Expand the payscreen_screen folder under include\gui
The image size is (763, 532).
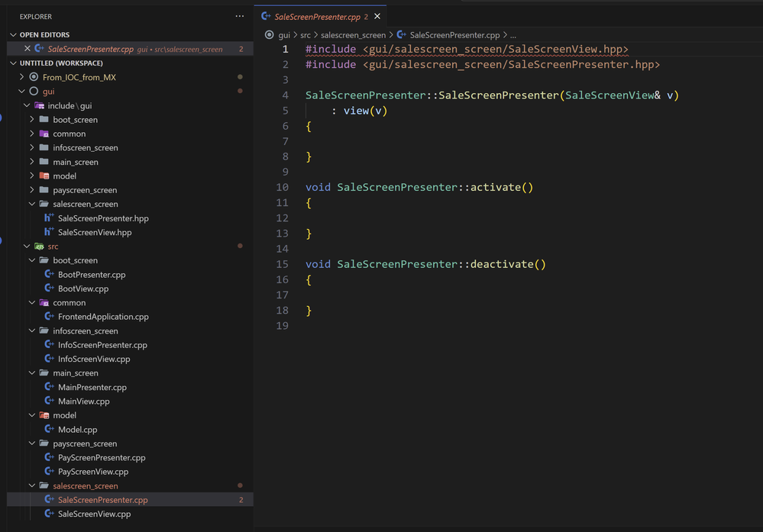pyautogui.click(x=32, y=190)
